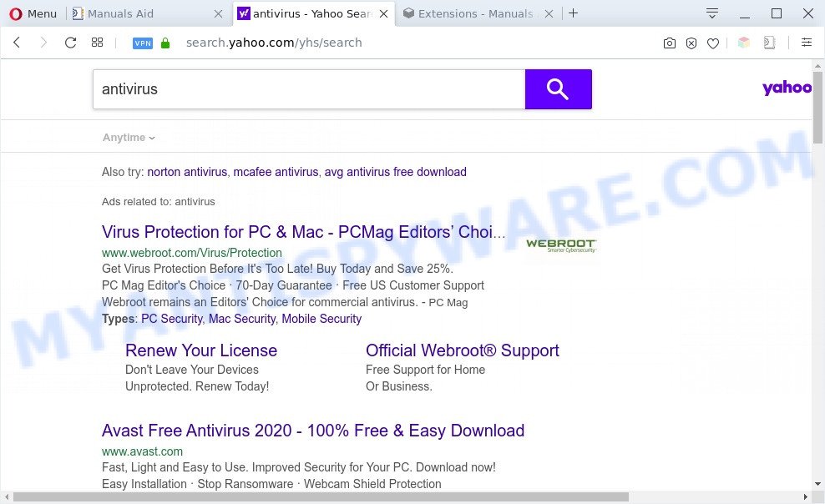Click the Webroot logo thumbnail
Screen dimensions: 825x504
coord(561,245)
